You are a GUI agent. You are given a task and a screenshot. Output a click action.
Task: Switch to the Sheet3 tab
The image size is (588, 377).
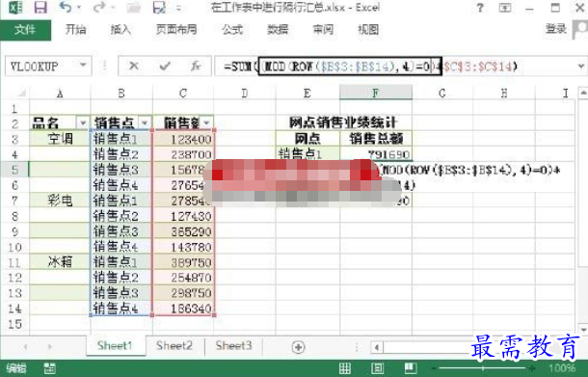(233, 345)
